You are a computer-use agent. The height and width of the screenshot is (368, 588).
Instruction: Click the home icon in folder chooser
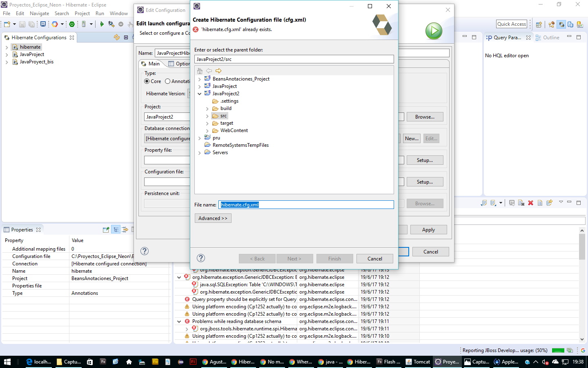[x=200, y=71]
